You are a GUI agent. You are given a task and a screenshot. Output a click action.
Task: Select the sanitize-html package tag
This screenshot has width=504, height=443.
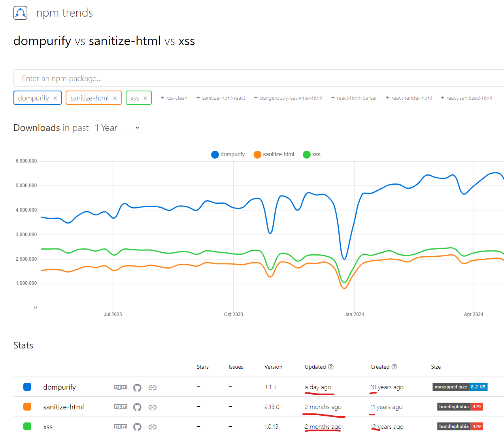(89, 98)
